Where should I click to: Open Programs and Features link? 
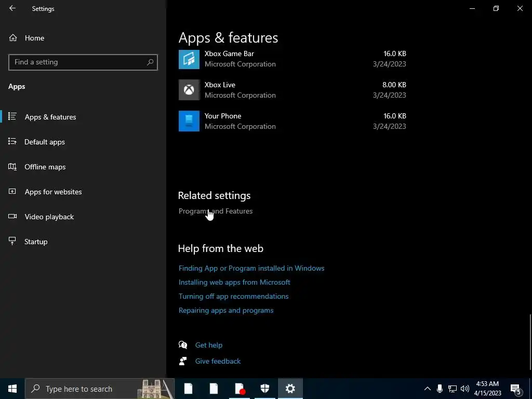(216, 211)
